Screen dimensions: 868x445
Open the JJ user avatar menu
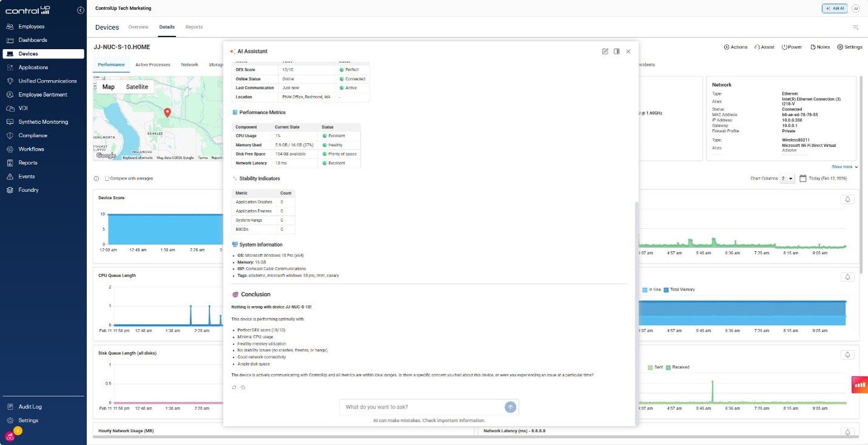(x=856, y=8)
